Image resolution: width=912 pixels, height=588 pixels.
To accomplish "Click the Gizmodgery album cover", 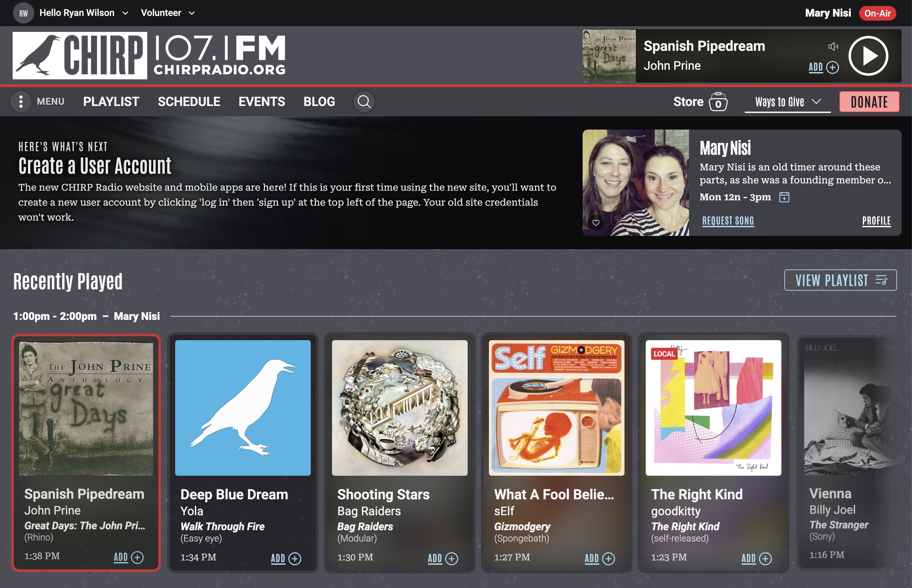I will pos(556,408).
